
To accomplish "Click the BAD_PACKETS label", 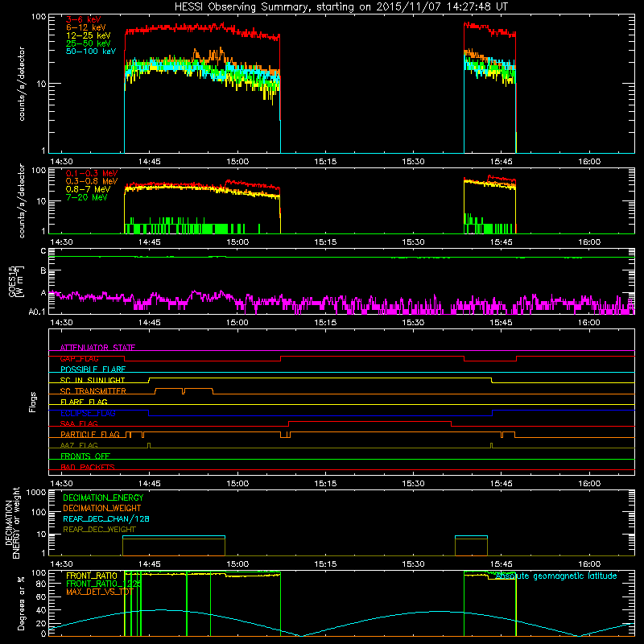I will click(x=88, y=467).
